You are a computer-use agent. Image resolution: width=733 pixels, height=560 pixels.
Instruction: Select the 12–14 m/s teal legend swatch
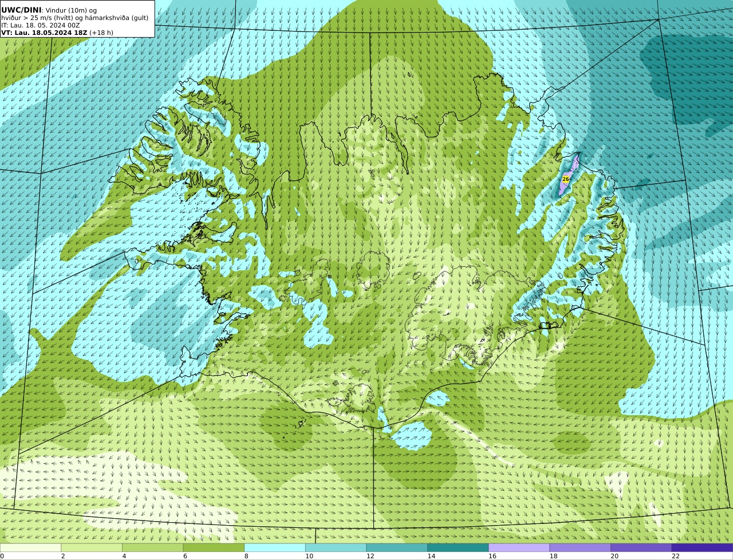point(397,547)
